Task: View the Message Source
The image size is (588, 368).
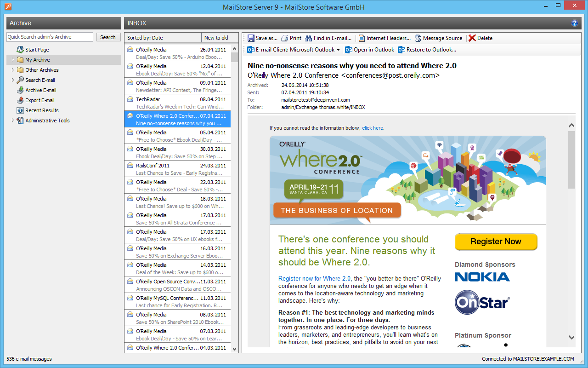Action: (438, 38)
